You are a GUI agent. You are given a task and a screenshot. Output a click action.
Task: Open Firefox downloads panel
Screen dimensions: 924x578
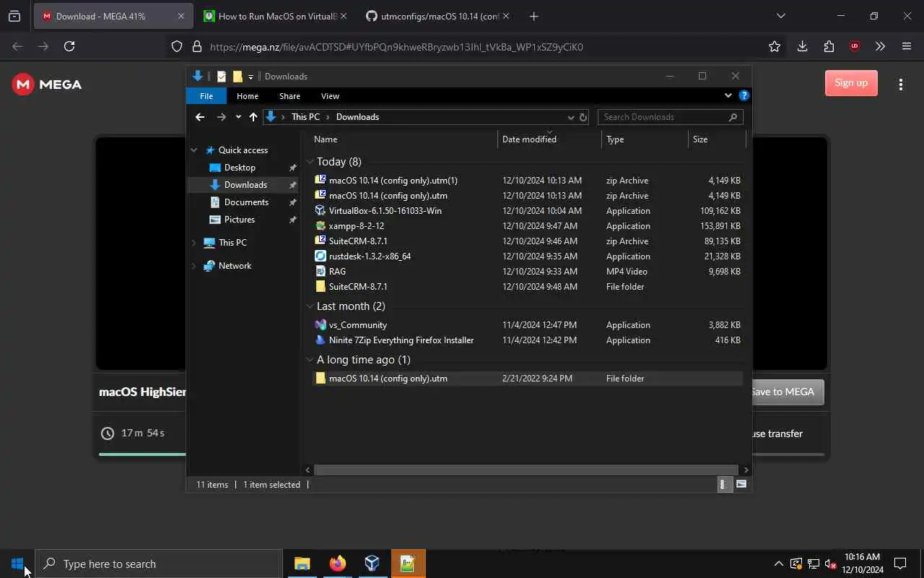tap(802, 46)
